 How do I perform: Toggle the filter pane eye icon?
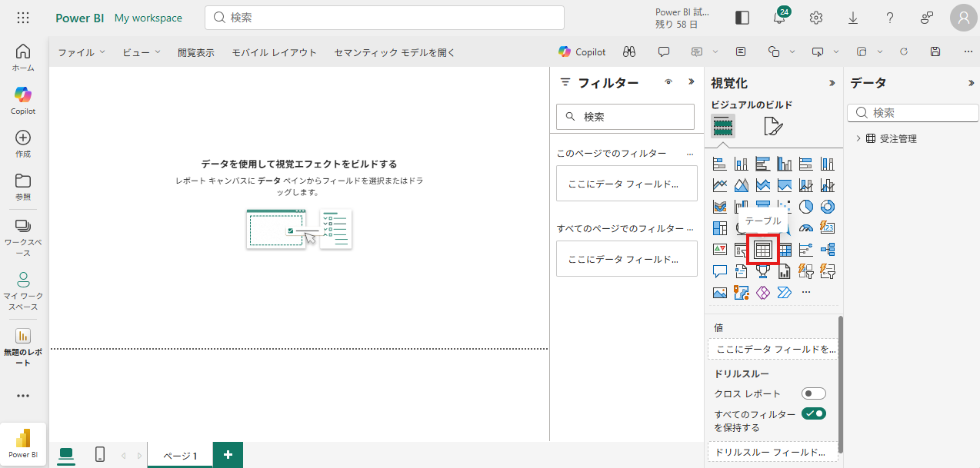[668, 82]
